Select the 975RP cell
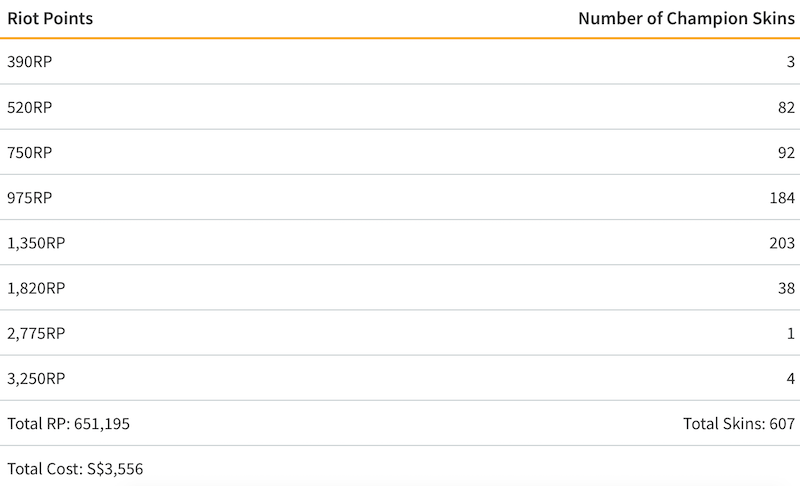The width and height of the screenshot is (800, 486). [x=29, y=197]
